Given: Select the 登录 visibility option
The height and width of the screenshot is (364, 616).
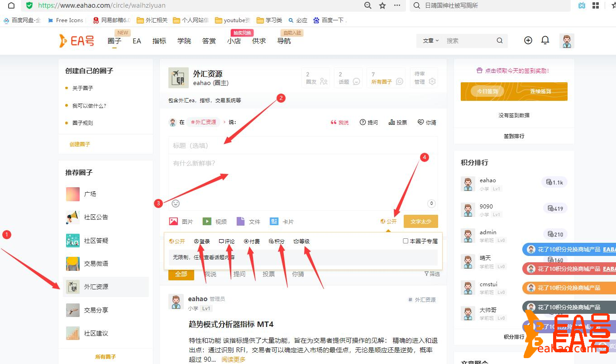Looking at the screenshot, I should [x=202, y=241].
